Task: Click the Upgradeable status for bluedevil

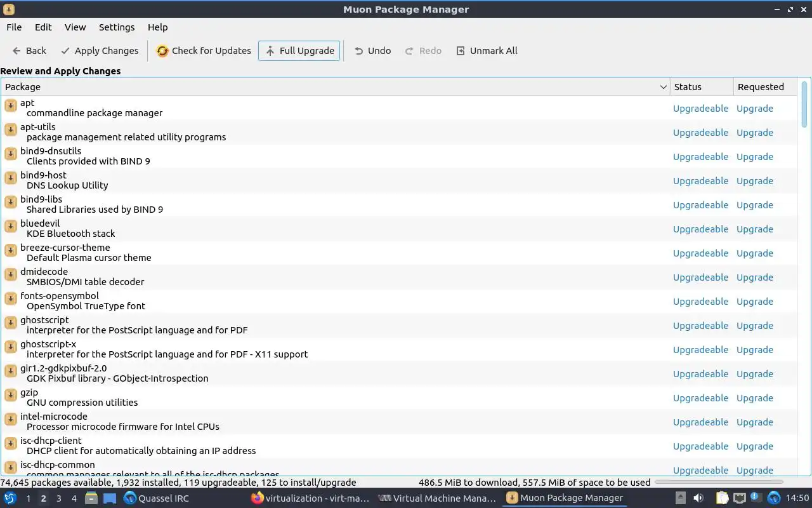Action: point(700,229)
